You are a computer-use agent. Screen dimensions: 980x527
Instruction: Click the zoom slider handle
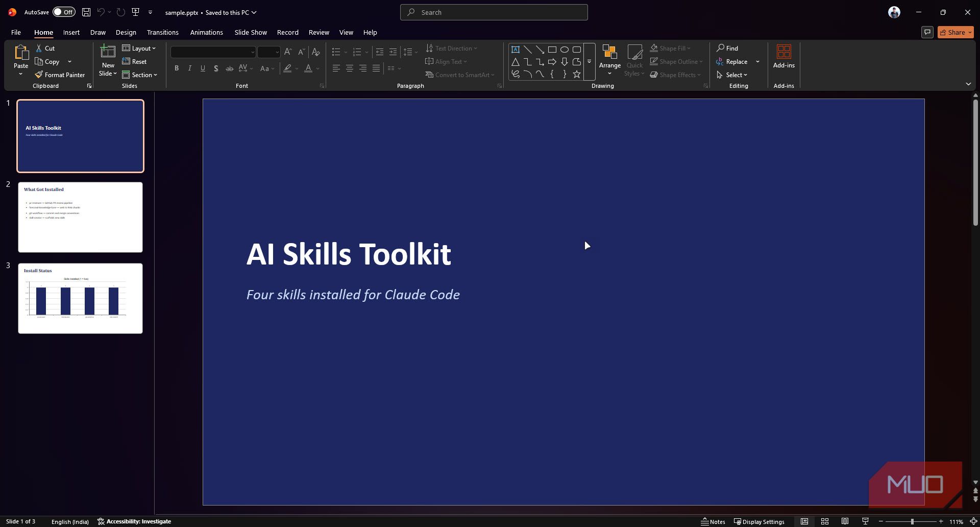pyautogui.click(x=912, y=521)
